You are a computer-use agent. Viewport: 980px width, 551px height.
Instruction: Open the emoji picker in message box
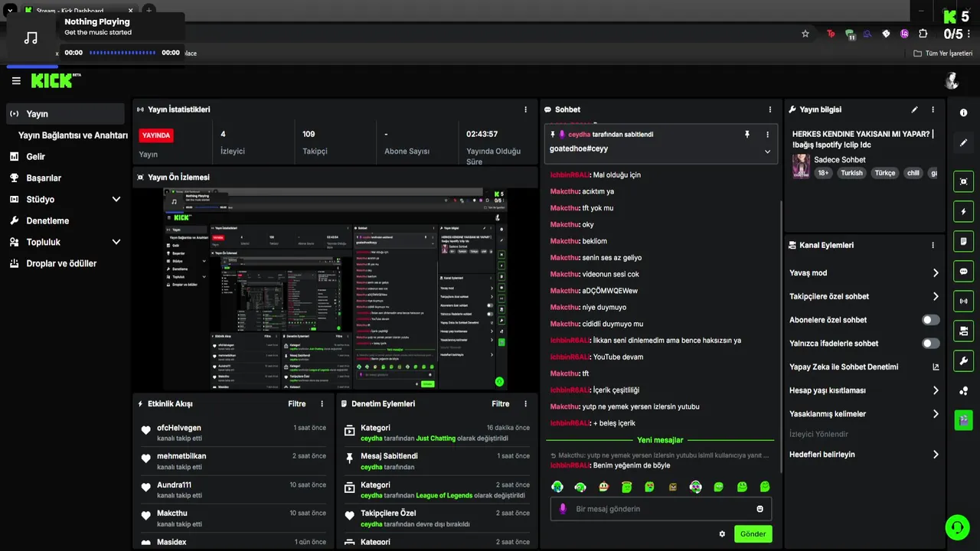point(759,509)
